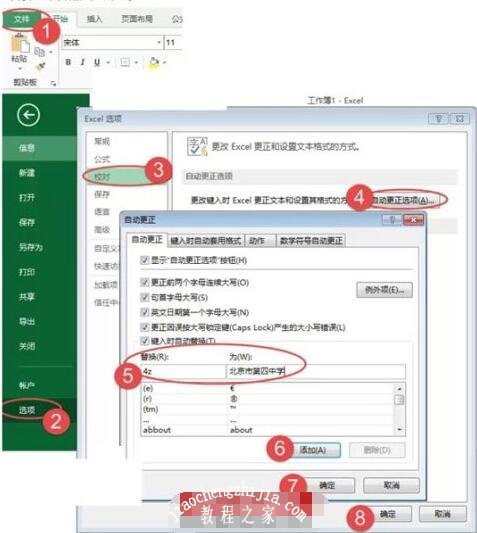Open the font name 宋体 dropdown
This screenshot has width=477, height=533.
pyautogui.click(x=159, y=42)
